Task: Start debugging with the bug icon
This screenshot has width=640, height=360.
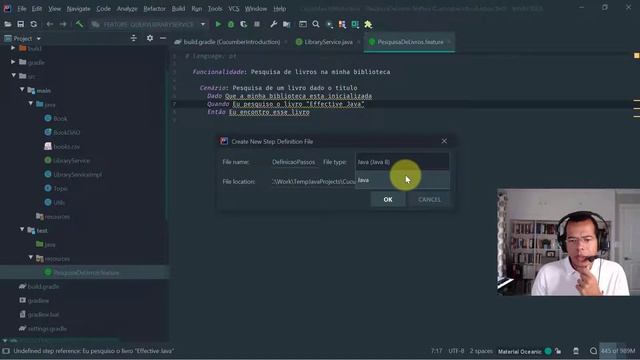Action: pos(231,24)
